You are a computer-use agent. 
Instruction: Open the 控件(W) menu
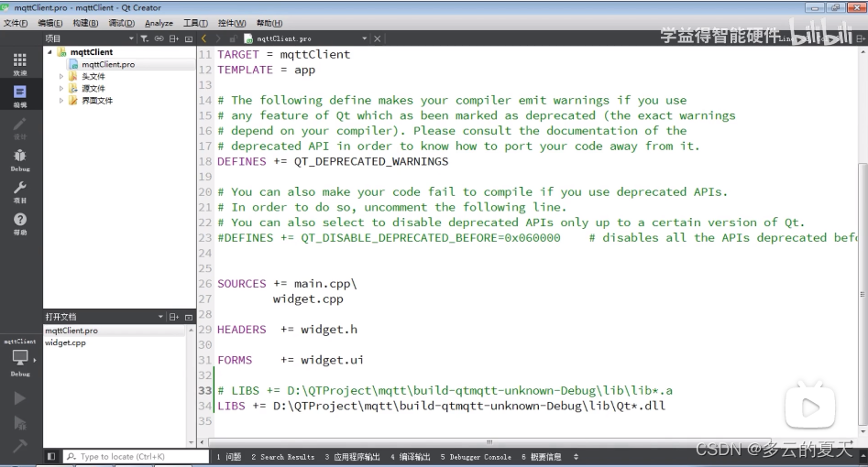231,23
